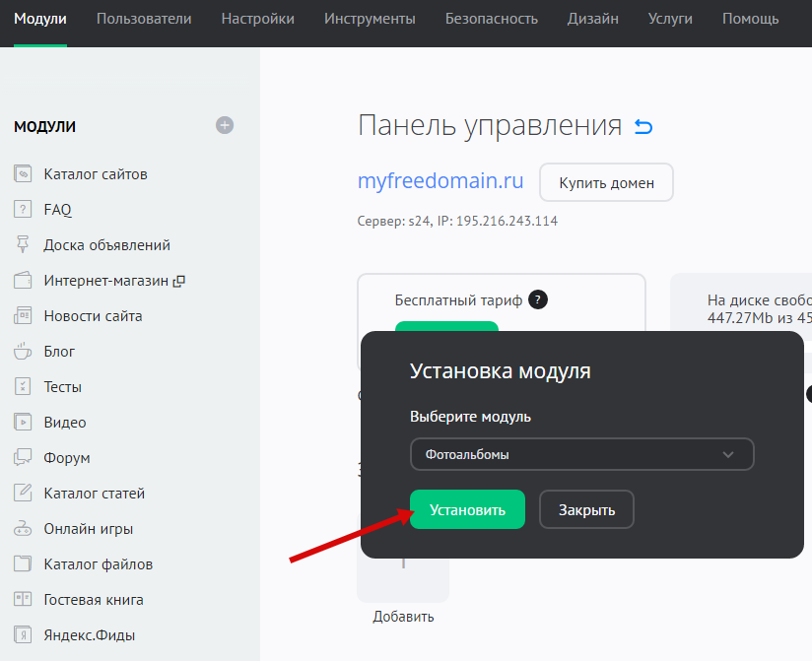Click the Каталог сайтов sidebar icon
This screenshot has height=661, width=812.
(x=23, y=174)
